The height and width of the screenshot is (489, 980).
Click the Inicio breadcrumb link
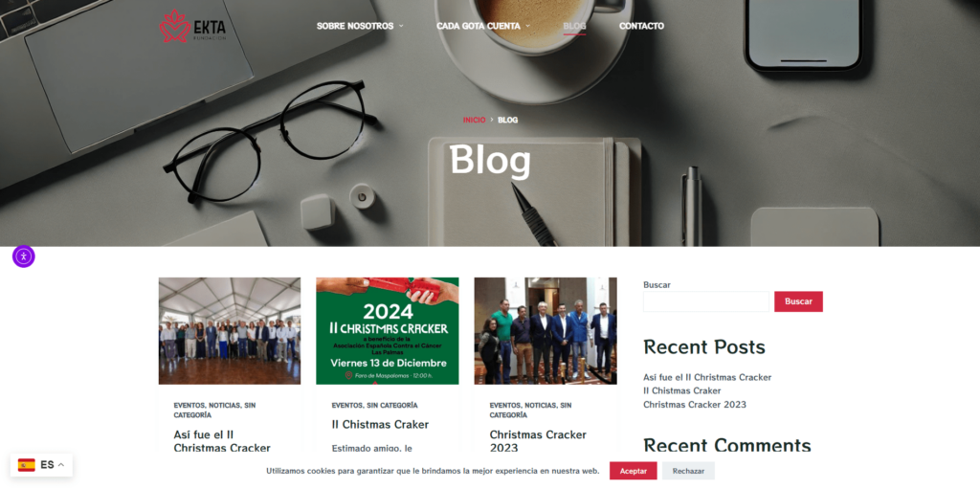[474, 120]
